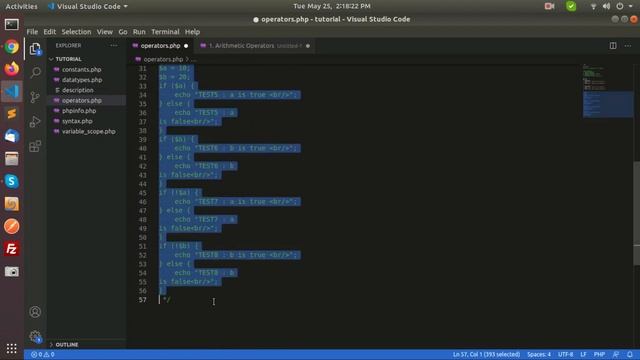The height and width of the screenshot is (360, 640).
Task: Open the File menu
Action: [x=32, y=32]
